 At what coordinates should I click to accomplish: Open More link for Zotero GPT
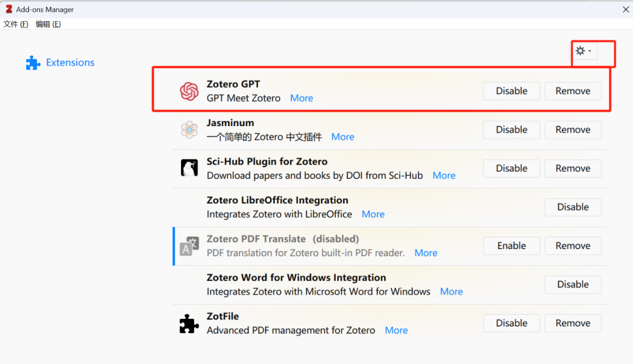(x=302, y=98)
